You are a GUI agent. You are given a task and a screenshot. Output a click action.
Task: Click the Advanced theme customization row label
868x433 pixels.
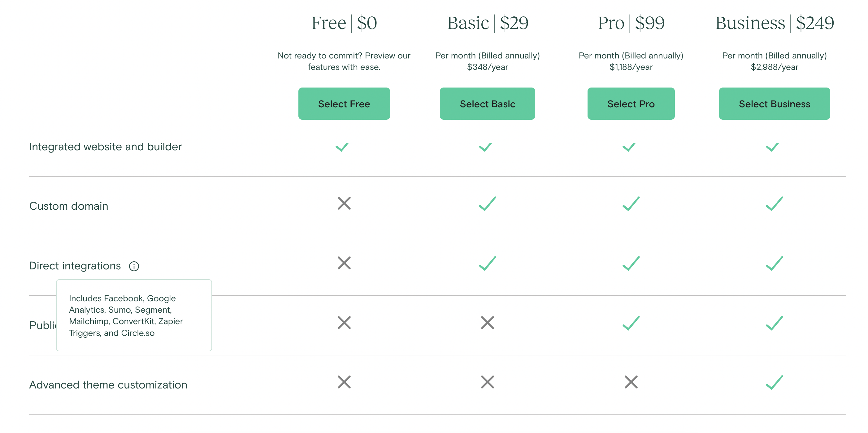click(x=108, y=385)
